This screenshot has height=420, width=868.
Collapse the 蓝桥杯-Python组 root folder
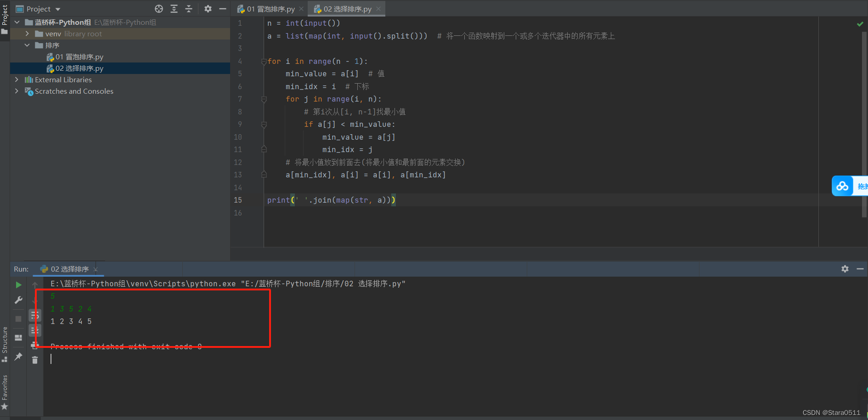(17, 22)
